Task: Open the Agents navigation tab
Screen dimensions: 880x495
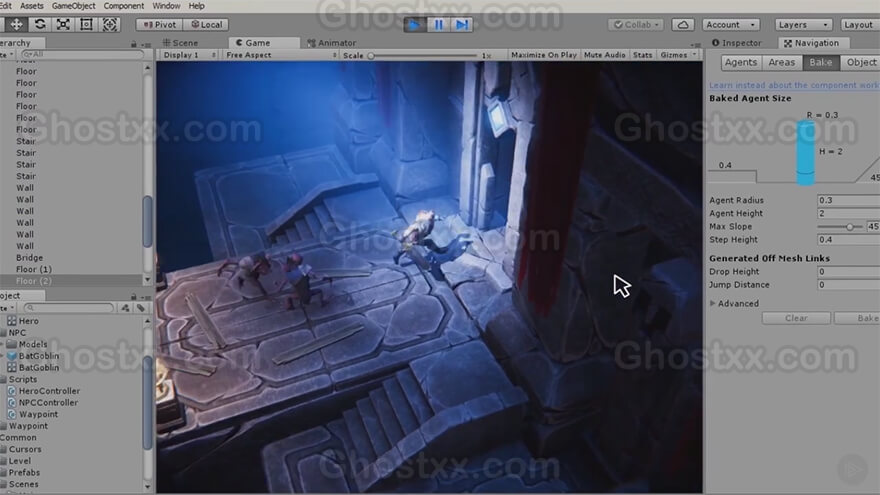Action: pos(741,62)
